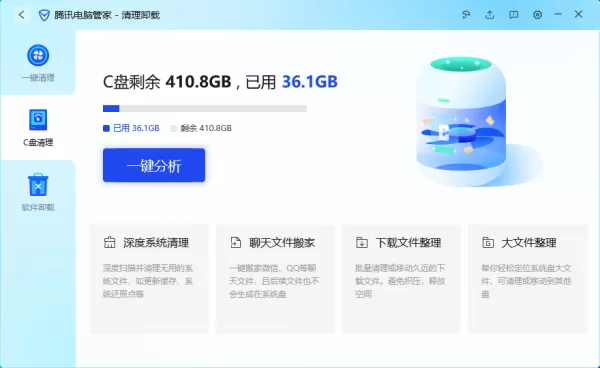Open the message panel icon in title bar
Viewport: 600px width, 368px height.
tap(514, 15)
